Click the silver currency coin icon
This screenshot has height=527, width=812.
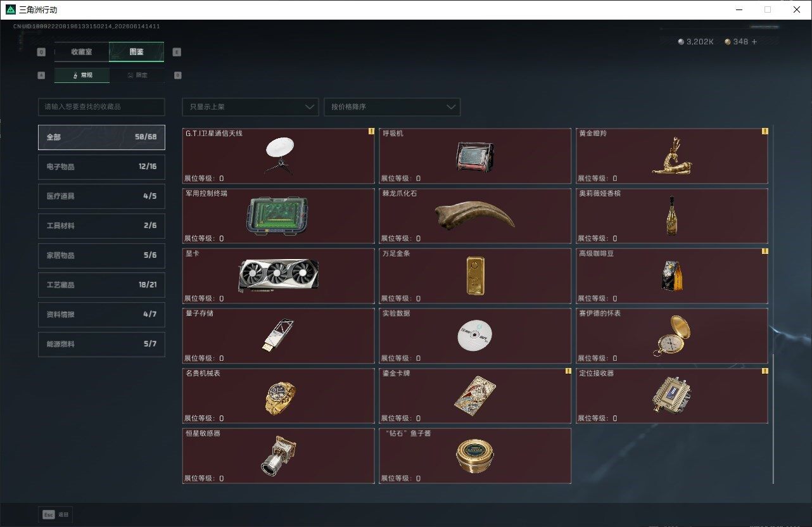coord(682,42)
